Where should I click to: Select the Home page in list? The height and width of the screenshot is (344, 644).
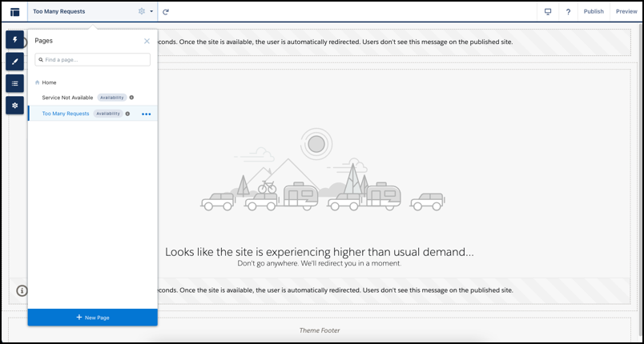(49, 82)
